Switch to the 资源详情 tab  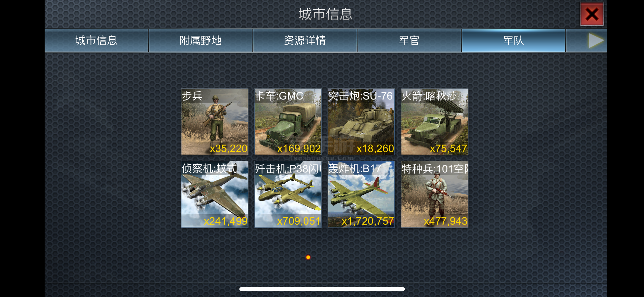[305, 41]
